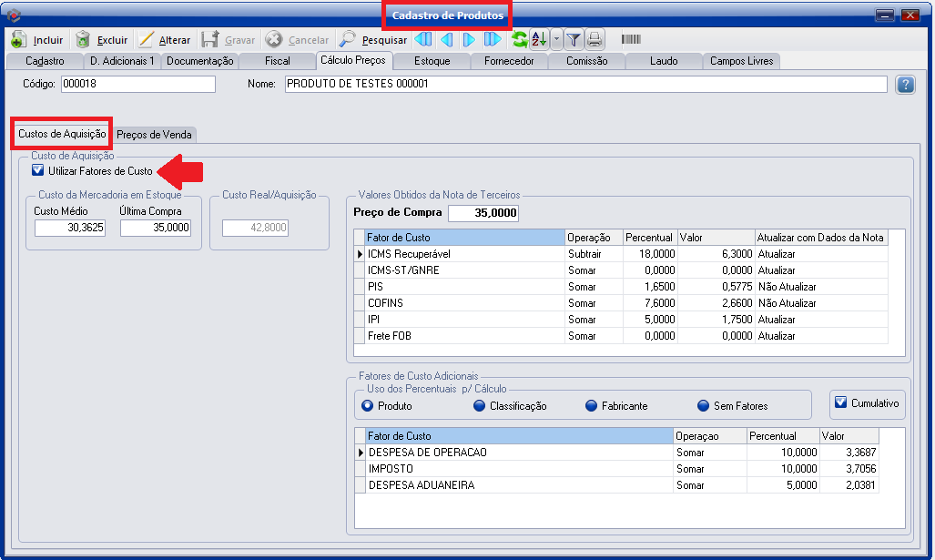
Task: Click the barcode icon in toolbar
Action: [630, 40]
